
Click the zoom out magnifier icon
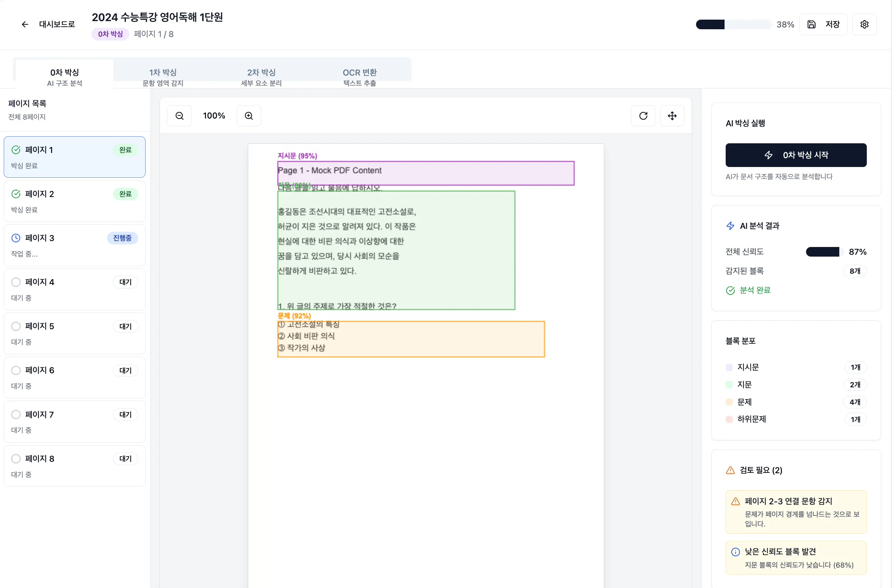(x=179, y=116)
